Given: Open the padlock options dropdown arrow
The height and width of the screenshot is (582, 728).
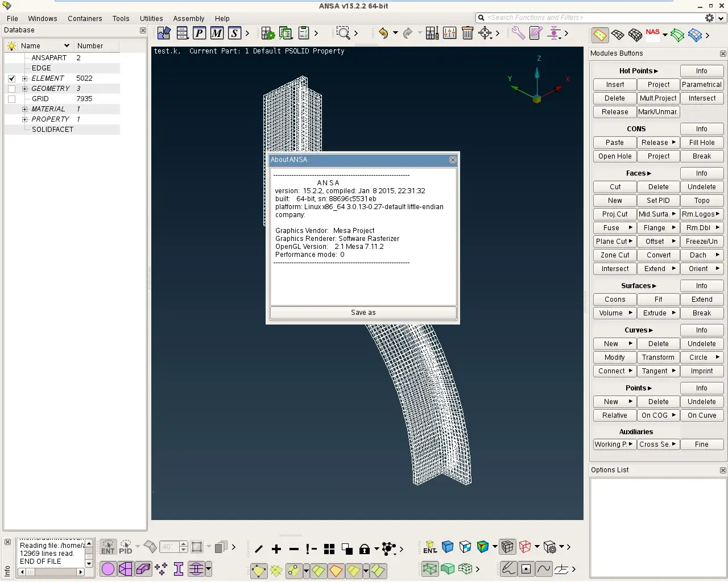Looking at the screenshot, I should (x=377, y=549).
